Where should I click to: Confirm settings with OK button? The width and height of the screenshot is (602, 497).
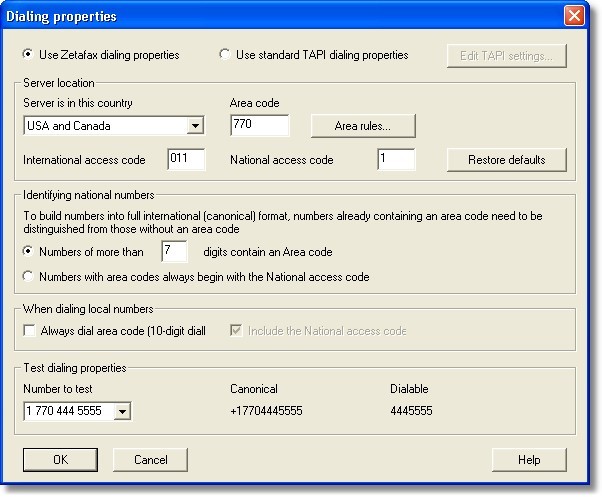[x=60, y=460]
